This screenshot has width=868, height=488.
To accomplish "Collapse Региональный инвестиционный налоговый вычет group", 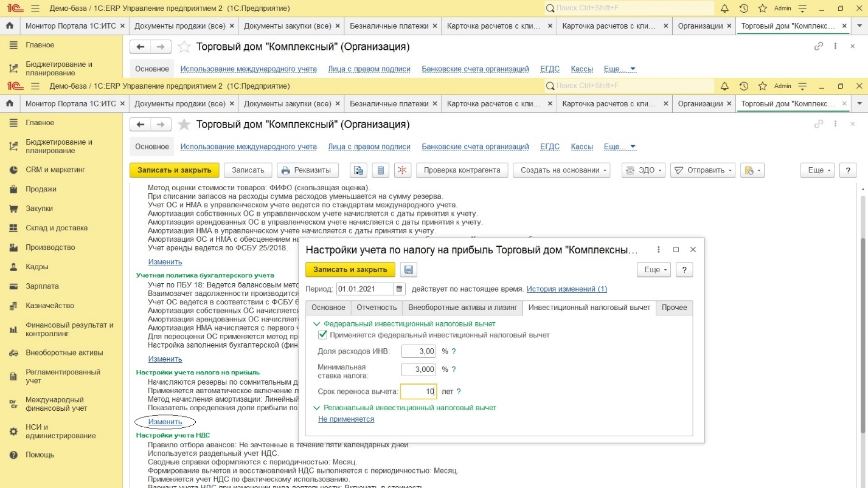I will tap(316, 408).
